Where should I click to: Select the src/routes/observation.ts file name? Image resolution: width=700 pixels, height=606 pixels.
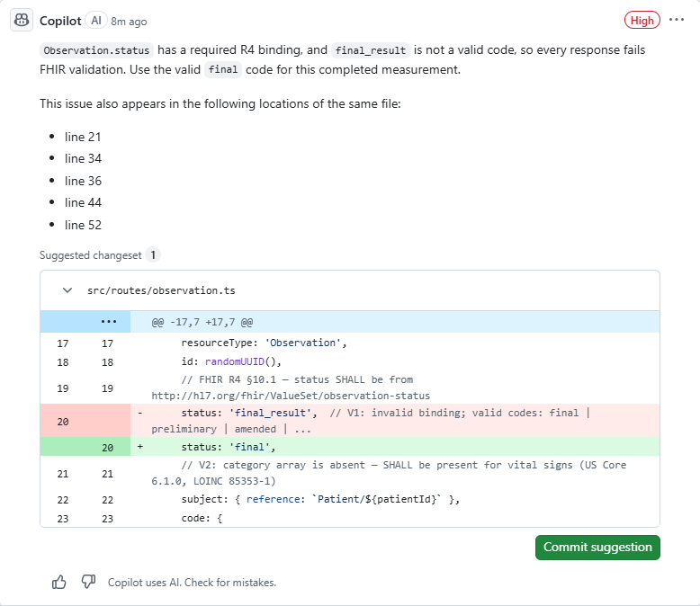tap(161, 290)
